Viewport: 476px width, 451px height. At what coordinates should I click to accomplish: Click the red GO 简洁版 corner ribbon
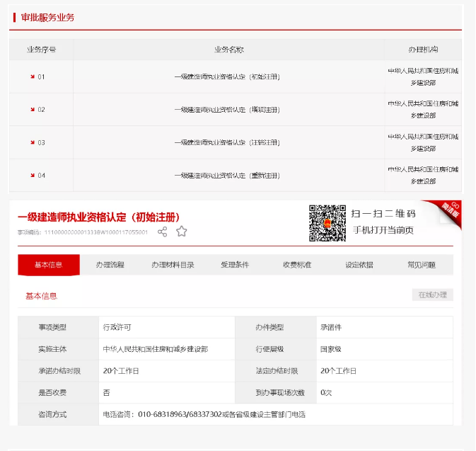coord(448,211)
